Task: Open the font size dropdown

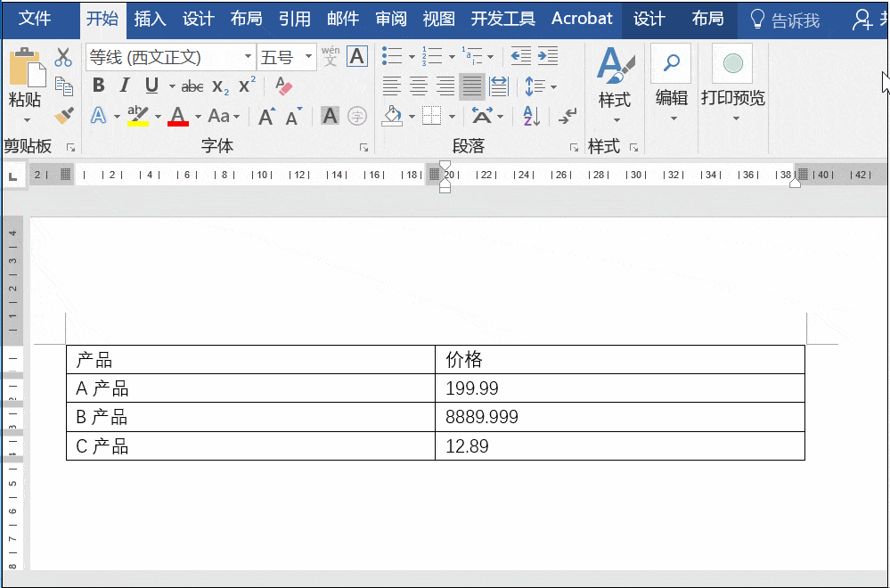Action: [308, 57]
